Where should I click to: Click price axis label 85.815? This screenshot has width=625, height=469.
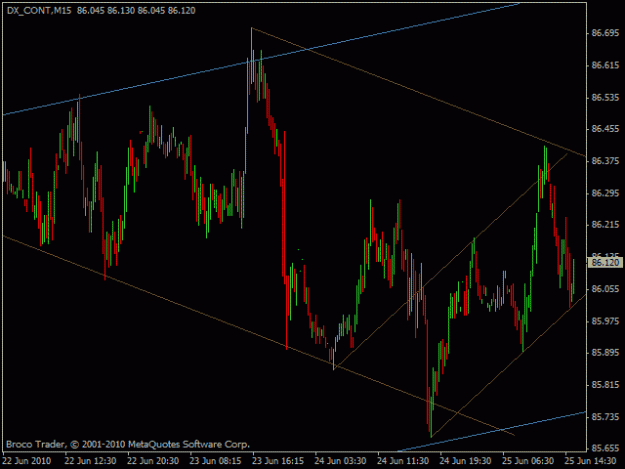(x=605, y=385)
